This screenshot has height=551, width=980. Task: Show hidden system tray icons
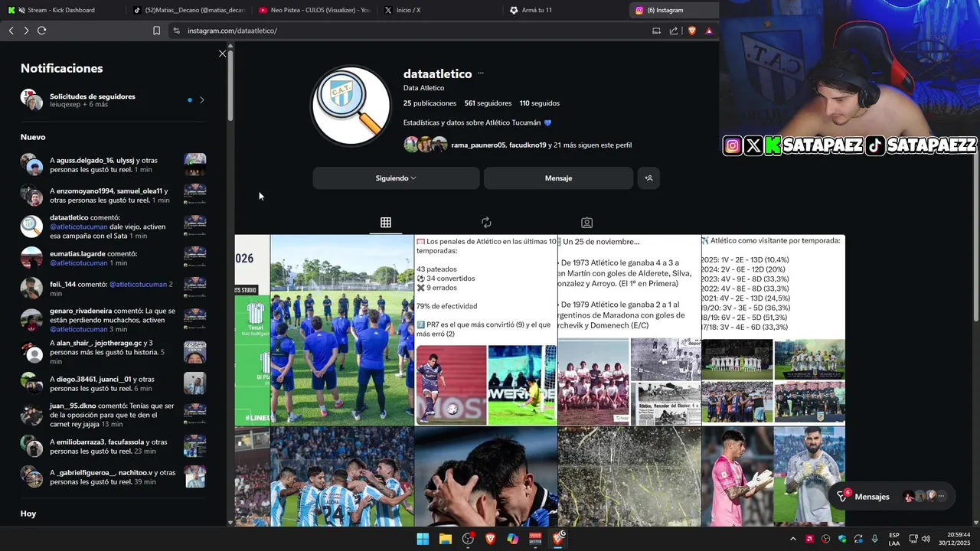pos(793,539)
